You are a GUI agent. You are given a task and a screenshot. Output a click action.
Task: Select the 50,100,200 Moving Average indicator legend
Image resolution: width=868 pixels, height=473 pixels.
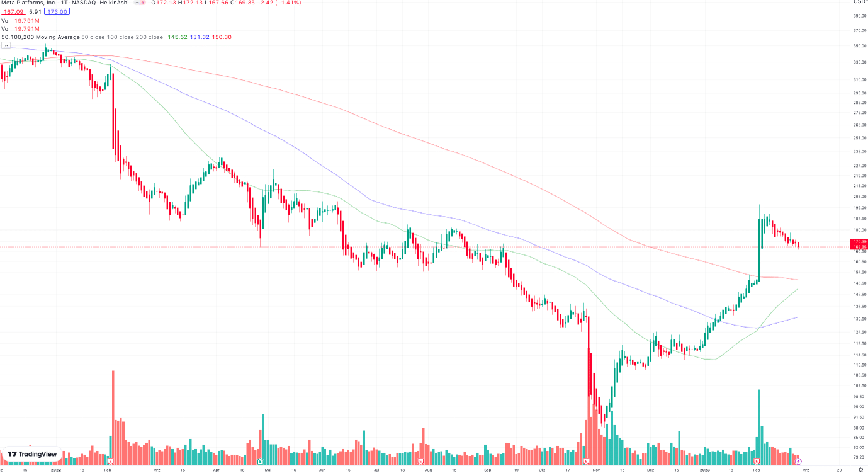[x=82, y=37]
